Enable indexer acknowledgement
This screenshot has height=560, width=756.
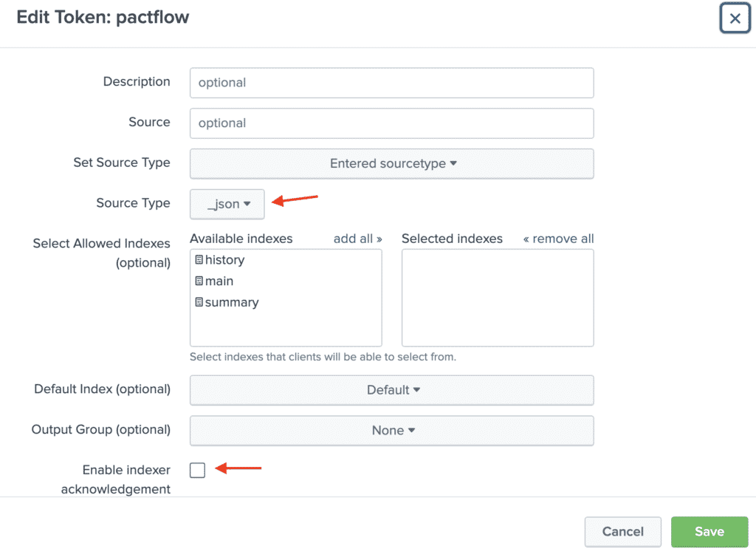point(197,470)
